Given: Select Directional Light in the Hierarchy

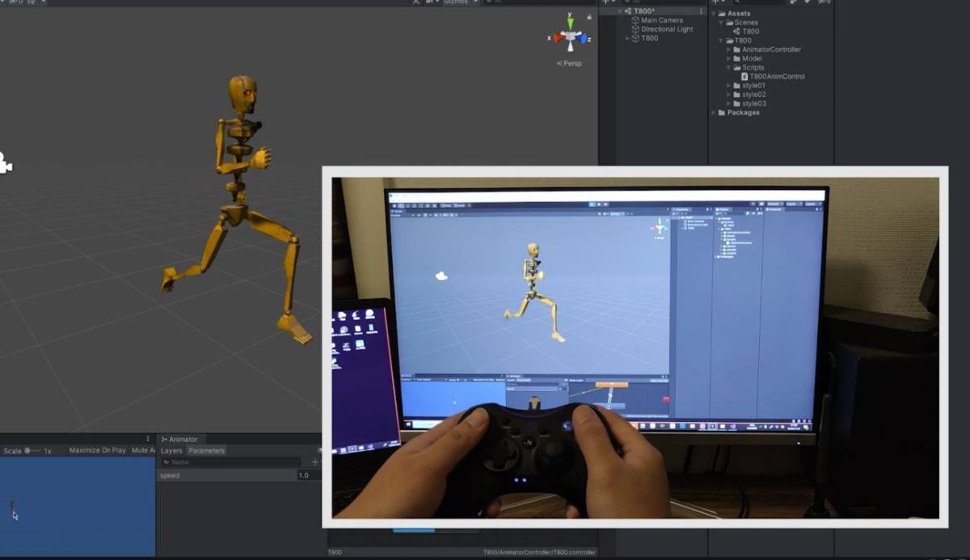Looking at the screenshot, I should (x=666, y=29).
